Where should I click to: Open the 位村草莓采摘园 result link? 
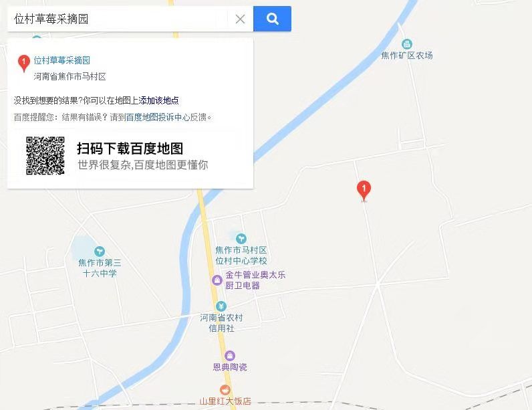coord(61,60)
